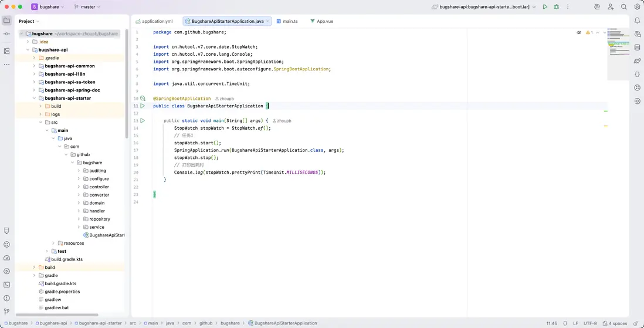644x328 pixels.
Task: Open the master branch dropdown
Action: point(87,7)
